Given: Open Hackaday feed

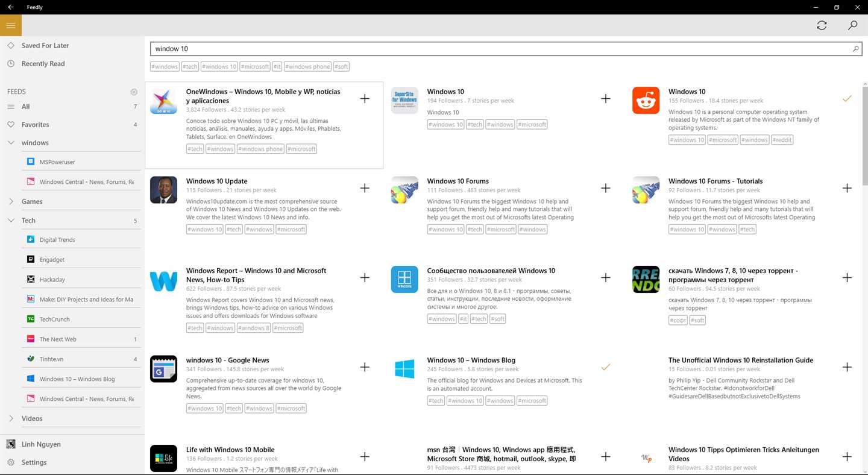Looking at the screenshot, I should pyautogui.click(x=52, y=280).
